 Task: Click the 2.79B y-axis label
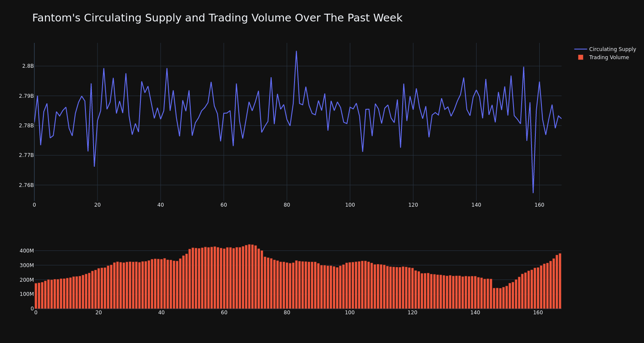(x=26, y=96)
